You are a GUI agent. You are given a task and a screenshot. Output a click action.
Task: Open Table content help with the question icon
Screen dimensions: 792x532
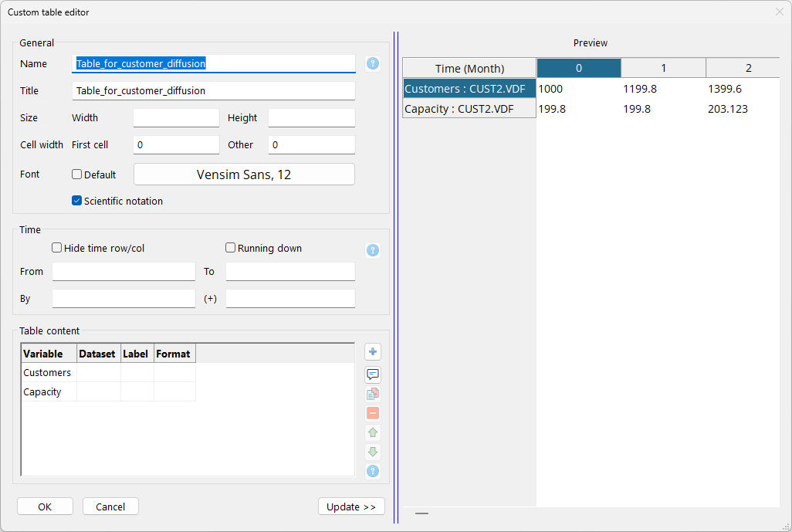coord(373,471)
